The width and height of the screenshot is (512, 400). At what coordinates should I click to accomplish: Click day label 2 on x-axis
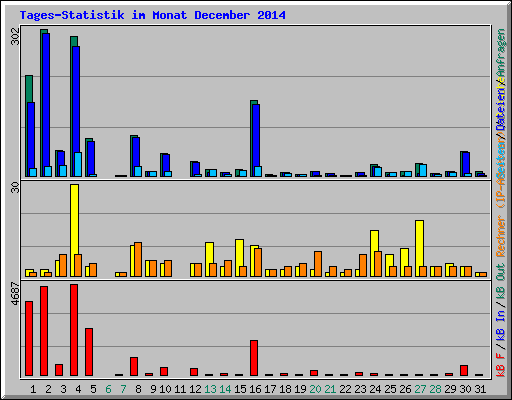[48, 389]
